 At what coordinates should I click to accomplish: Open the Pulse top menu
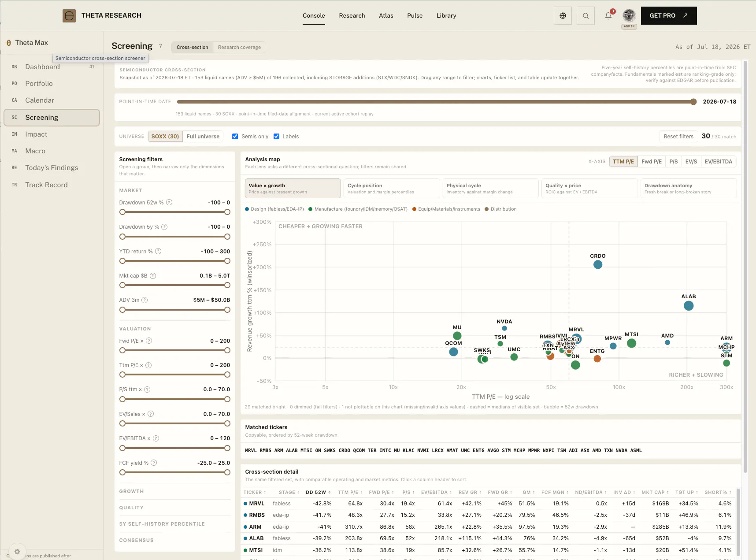click(x=415, y=16)
